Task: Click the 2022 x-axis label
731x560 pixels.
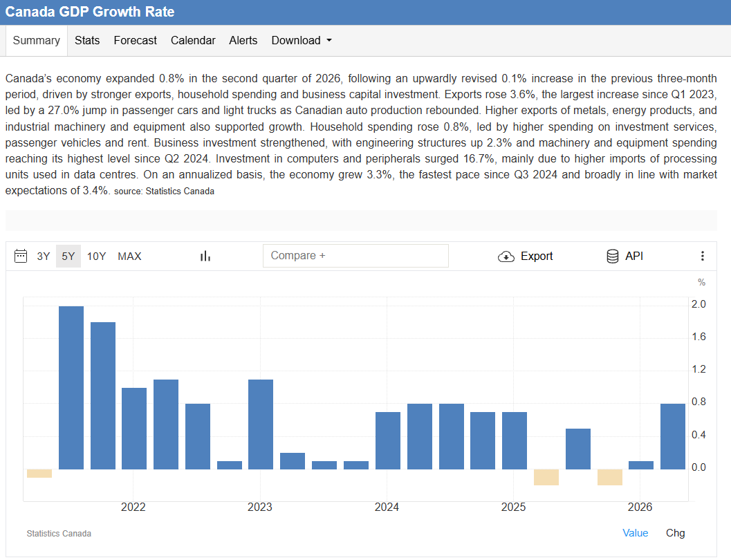Action: pos(133,507)
